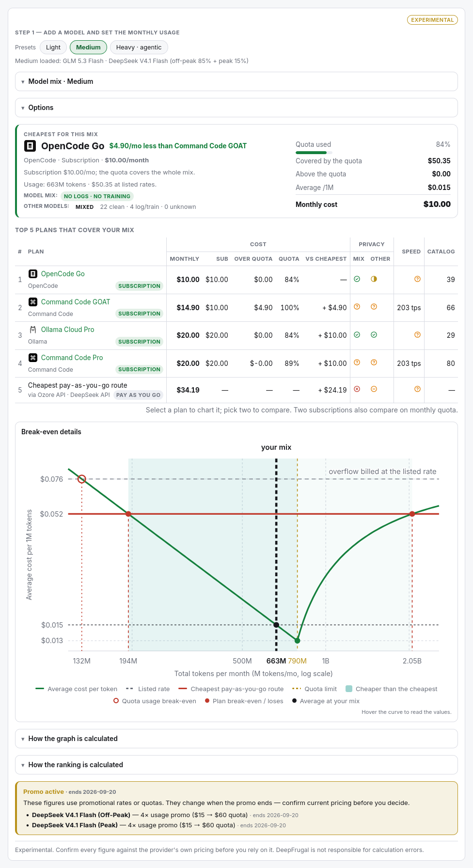Screen dimensions: 473x868
Task: Click OpenCode Go speed unknown icon
Action: point(418,279)
